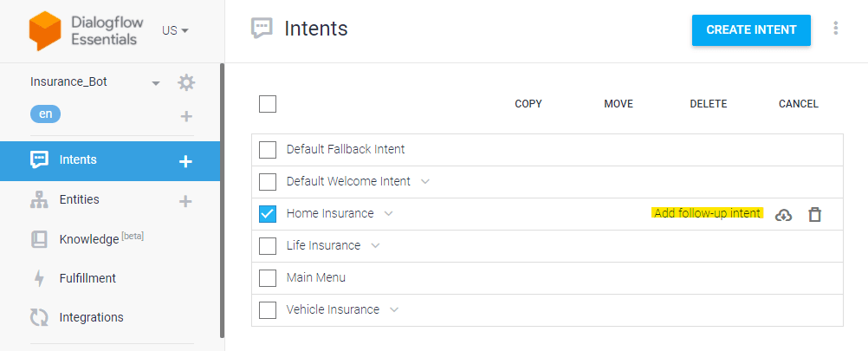Viewport: 868px width, 351px height.
Task: Delete Home Insurance via trash icon
Action: point(814,214)
